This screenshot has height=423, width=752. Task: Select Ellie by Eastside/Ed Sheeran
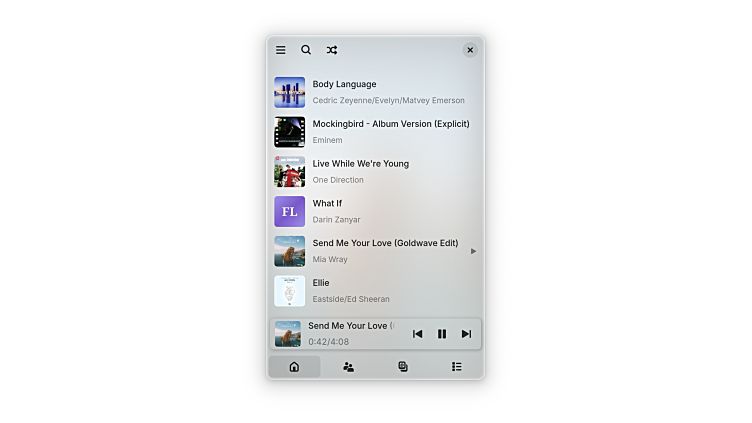[x=350, y=290]
